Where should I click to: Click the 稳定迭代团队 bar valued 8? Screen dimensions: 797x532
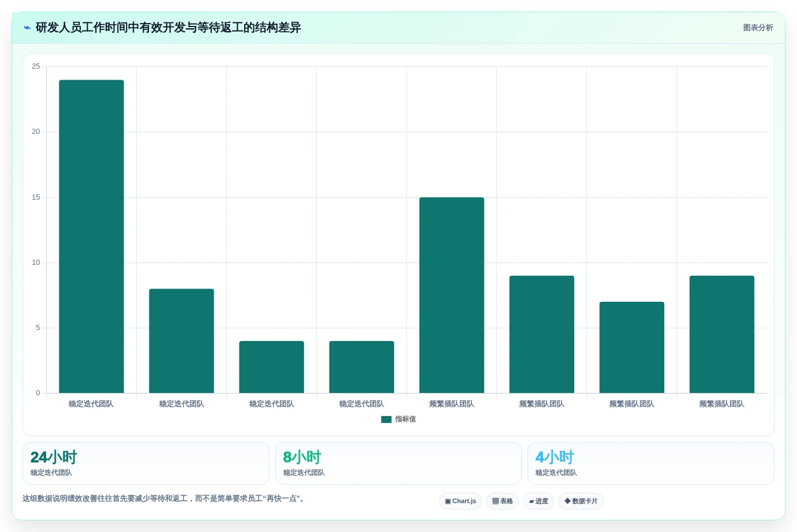point(181,341)
